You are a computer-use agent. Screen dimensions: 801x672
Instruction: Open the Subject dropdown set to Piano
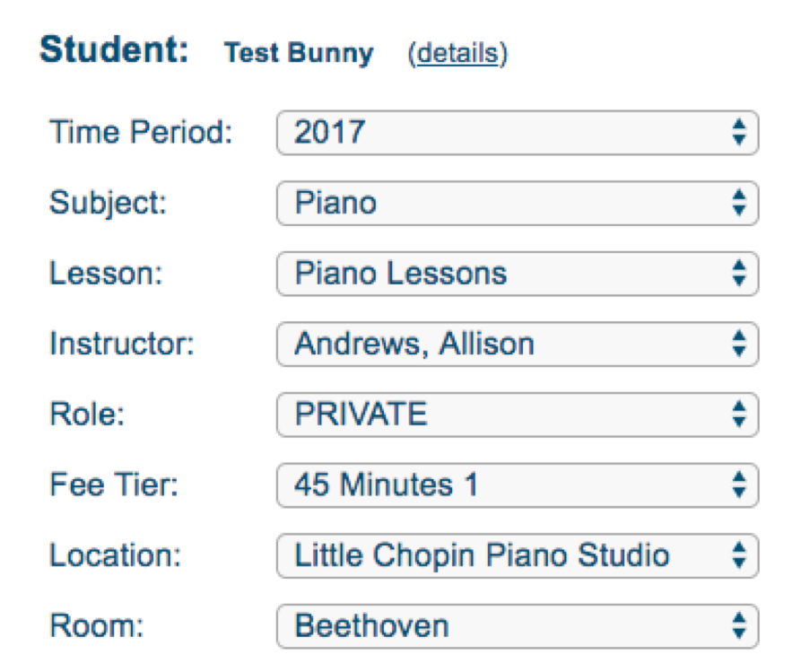(517, 203)
